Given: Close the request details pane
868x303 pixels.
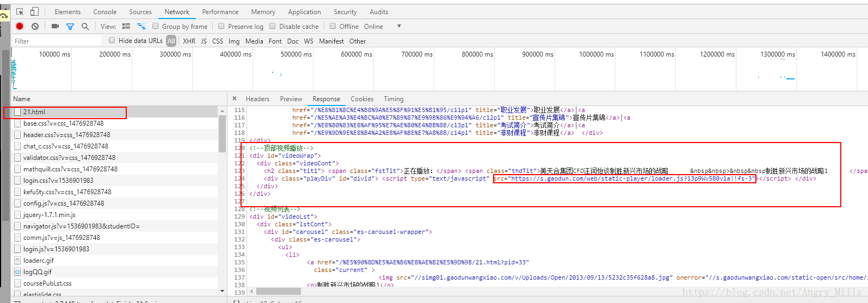Looking at the screenshot, I should tap(235, 98).
